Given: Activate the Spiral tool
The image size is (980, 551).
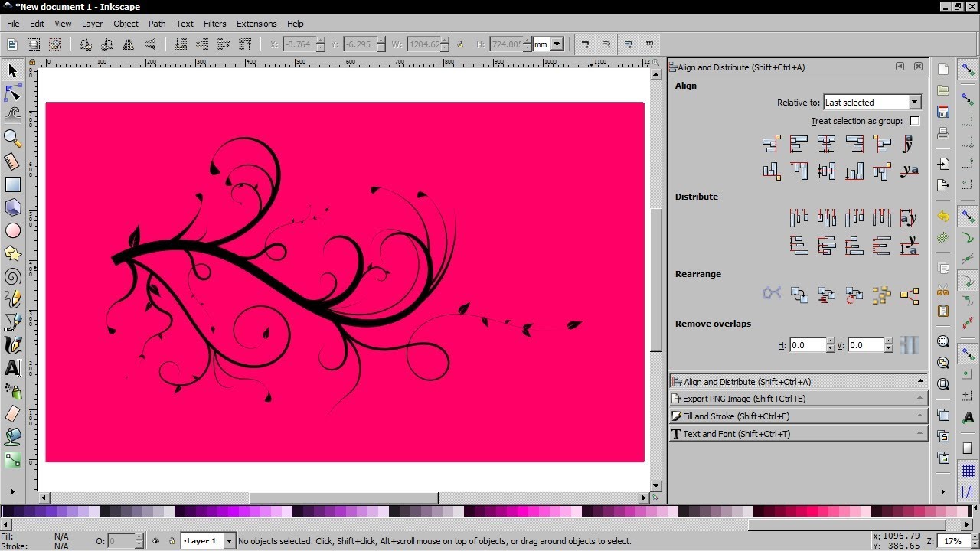Looking at the screenshot, I should tap(13, 276).
